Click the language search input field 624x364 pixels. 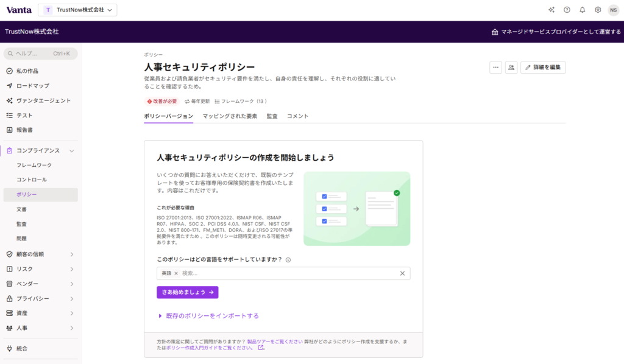coord(286,273)
